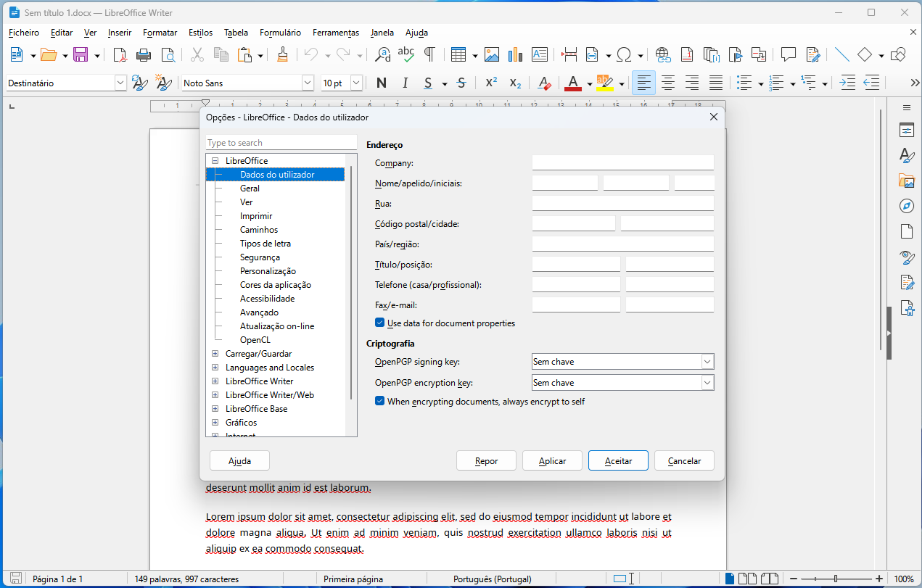Open the font size dropdown arrow
The image size is (922, 588).
(x=356, y=83)
